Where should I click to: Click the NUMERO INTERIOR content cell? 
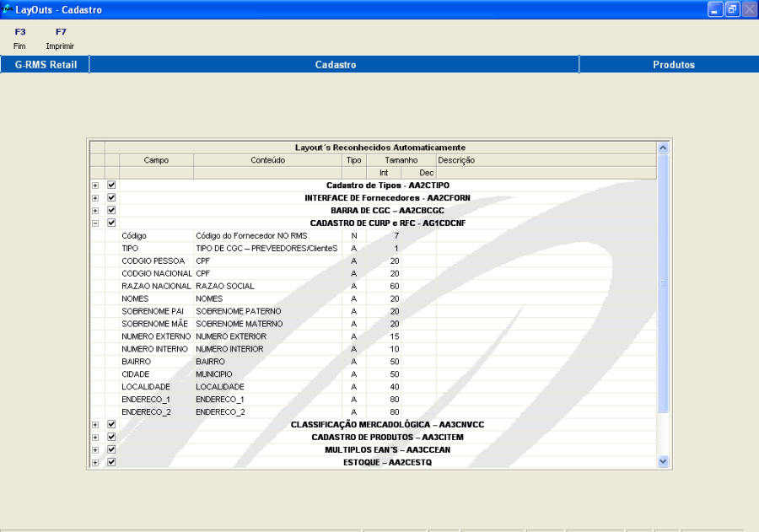pos(267,349)
